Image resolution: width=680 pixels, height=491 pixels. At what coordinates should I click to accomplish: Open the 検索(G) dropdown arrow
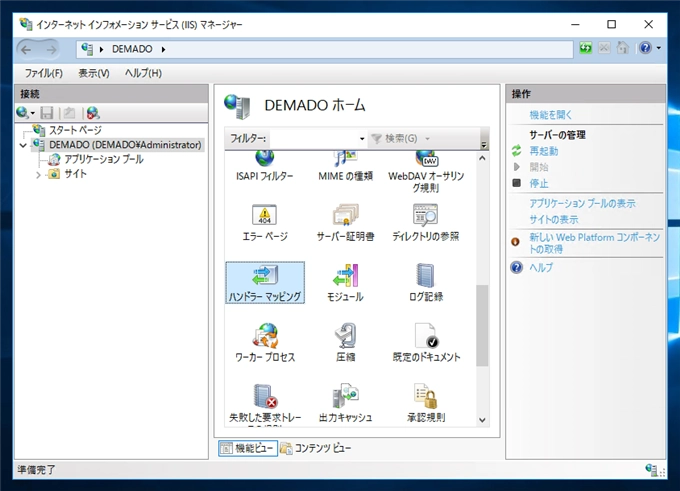(x=428, y=139)
